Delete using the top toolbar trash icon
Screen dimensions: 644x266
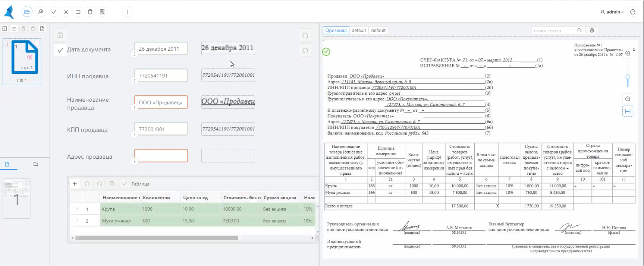90,12
